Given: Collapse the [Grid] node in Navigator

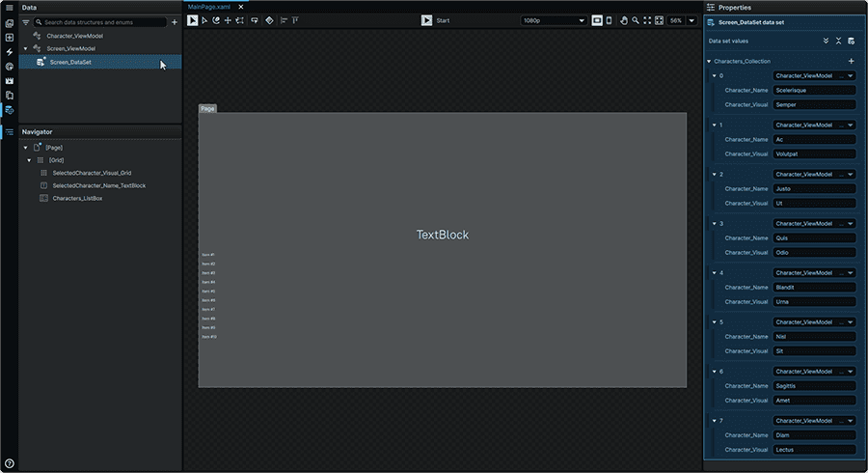Looking at the screenshot, I should pos(29,160).
